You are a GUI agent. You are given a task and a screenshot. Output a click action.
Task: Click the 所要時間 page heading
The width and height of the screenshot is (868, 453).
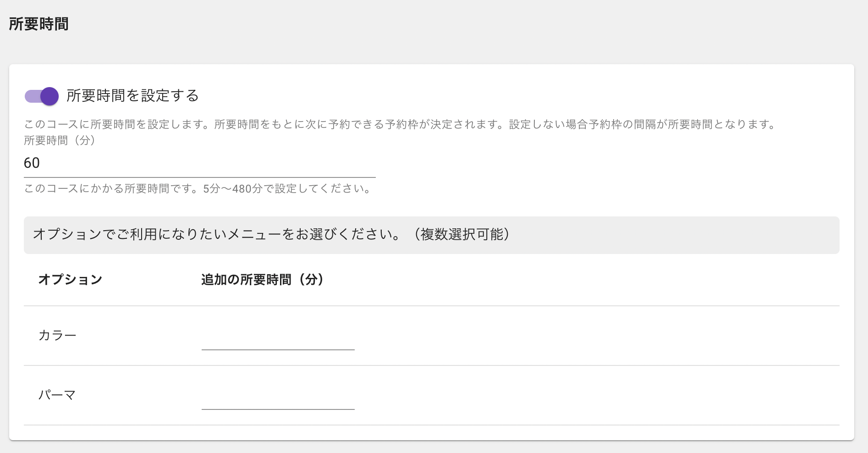tap(38, 24)
